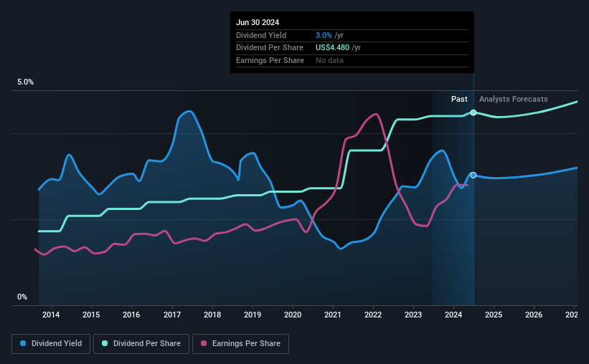Screen dimensions: 589x364
Task: Click the 'Jun 30 2024' tooltip date
Action: [x=258, y=22]
